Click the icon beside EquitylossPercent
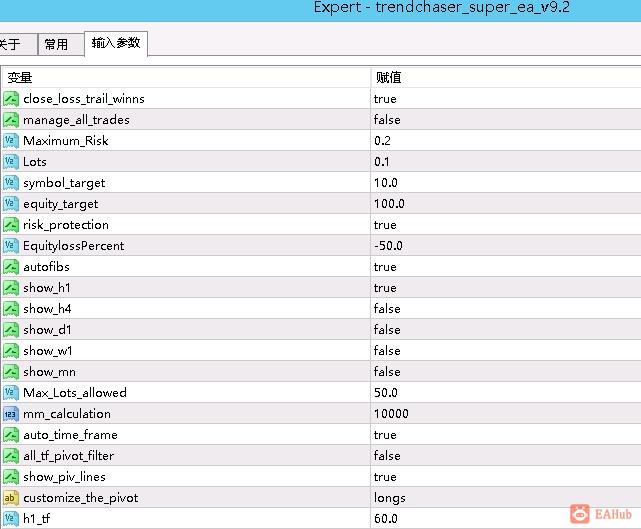This screenshot has height=529, width=641. point(11,246)
